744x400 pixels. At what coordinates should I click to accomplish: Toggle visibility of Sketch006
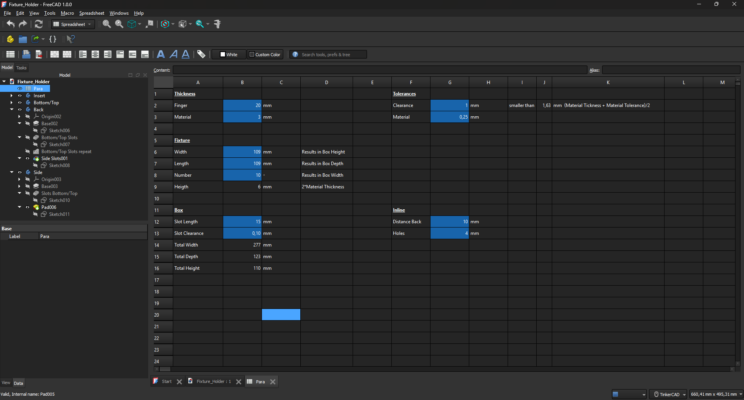(x=36, y=130)
